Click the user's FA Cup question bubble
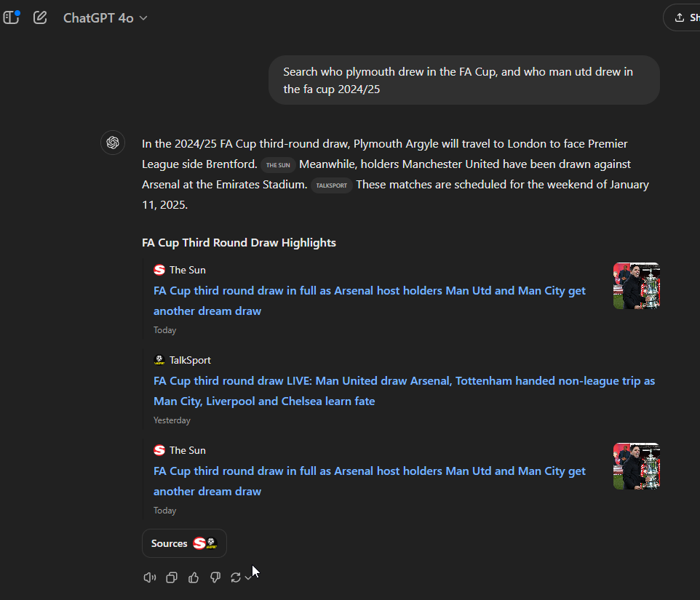Viewport: 700px width, 600px height. 464,80
